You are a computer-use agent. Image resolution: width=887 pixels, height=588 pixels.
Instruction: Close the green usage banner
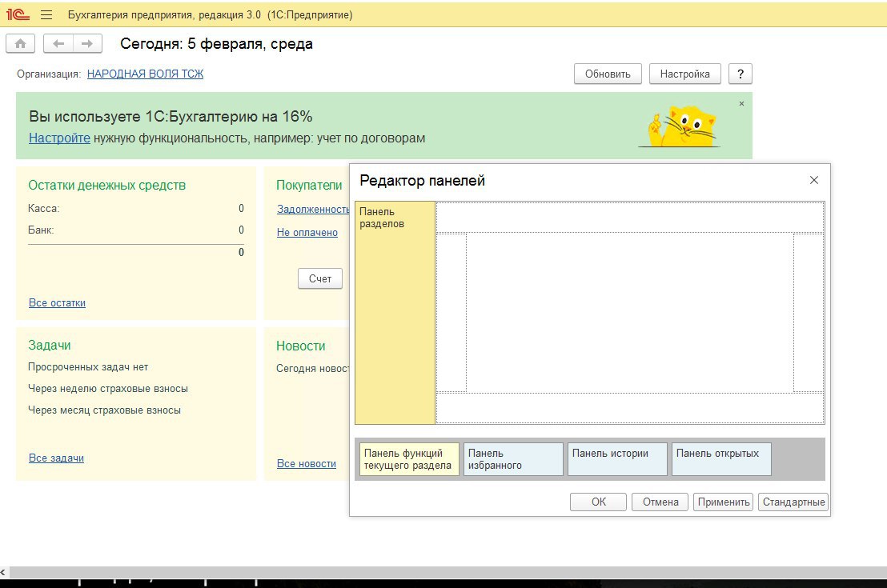click(x=741, y=103)
